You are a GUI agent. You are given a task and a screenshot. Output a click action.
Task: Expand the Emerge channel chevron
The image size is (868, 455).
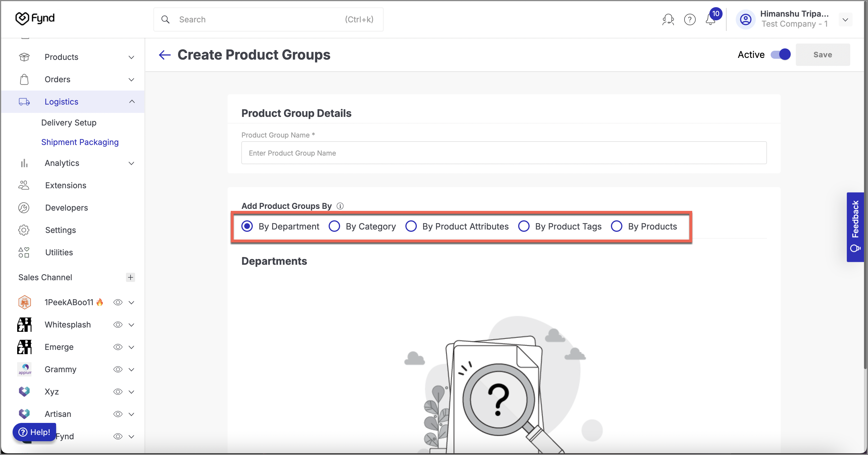pyautogui.click(x=131, y=347)
